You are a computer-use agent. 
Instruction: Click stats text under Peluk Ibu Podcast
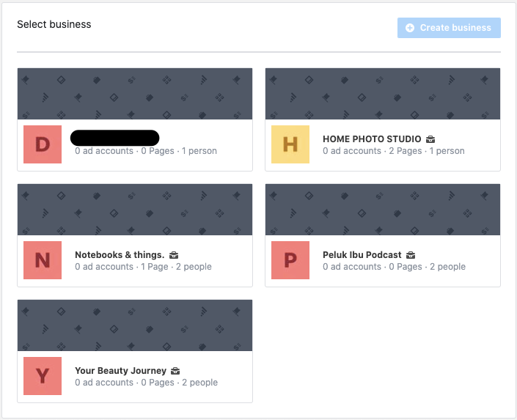394,267
